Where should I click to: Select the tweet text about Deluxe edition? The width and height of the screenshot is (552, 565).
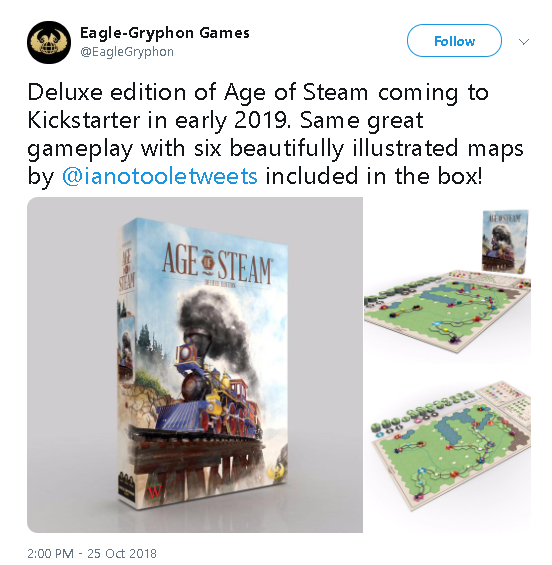point(275,134)
